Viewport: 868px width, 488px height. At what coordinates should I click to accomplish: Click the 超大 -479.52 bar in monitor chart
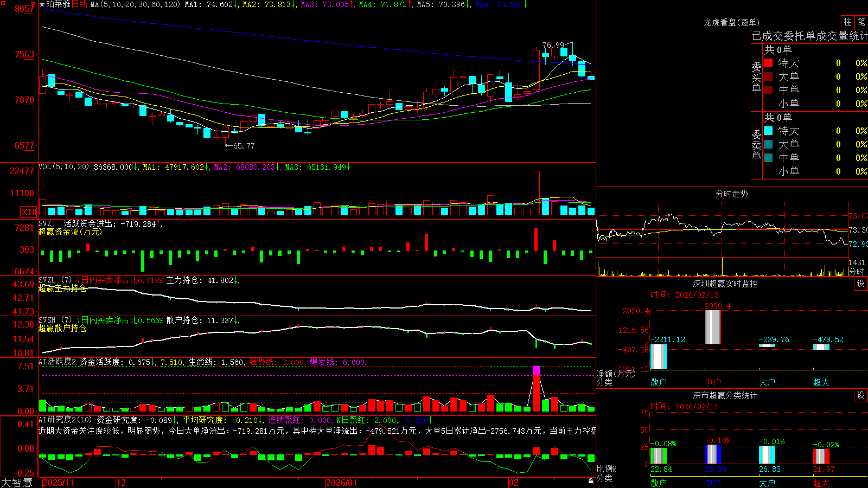click(x=821, y=346)
